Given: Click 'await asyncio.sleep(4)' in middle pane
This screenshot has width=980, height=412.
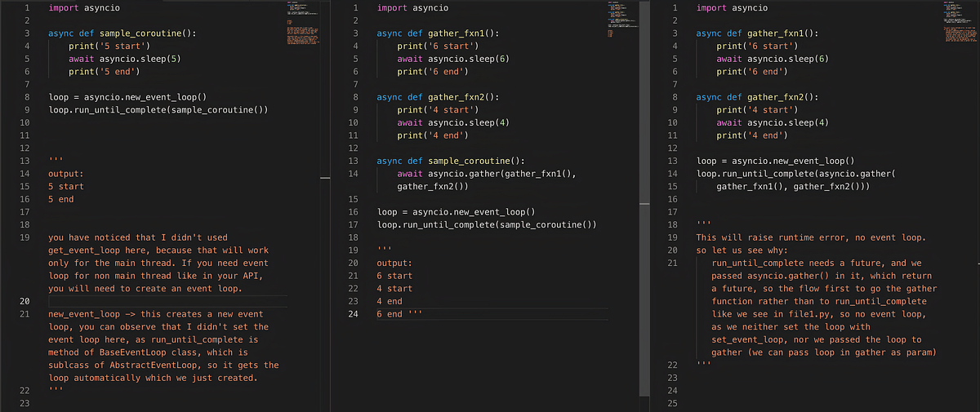Looking at the screenshot, I should coord(452,122).
